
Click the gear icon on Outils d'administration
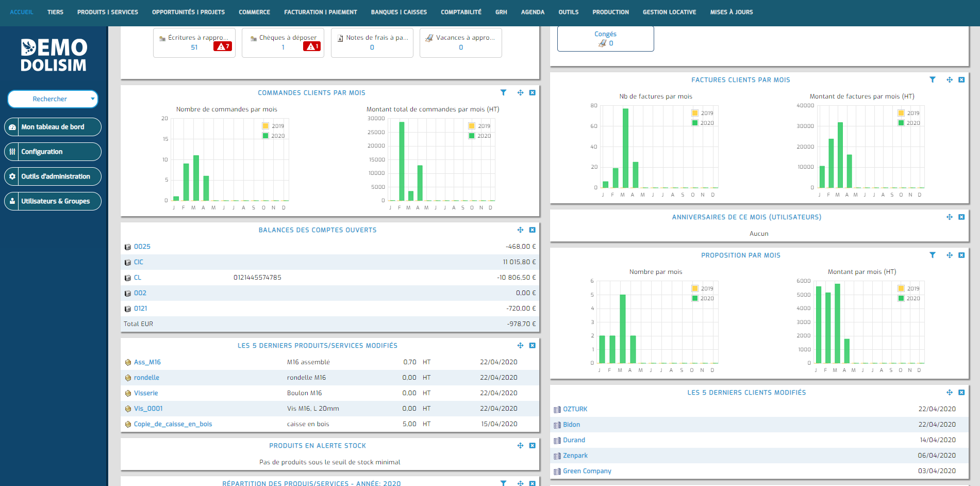(x=12, y=176)
